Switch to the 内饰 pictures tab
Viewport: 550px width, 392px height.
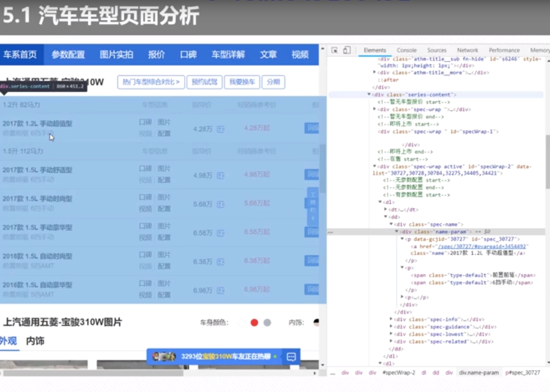tap(35, 341)
